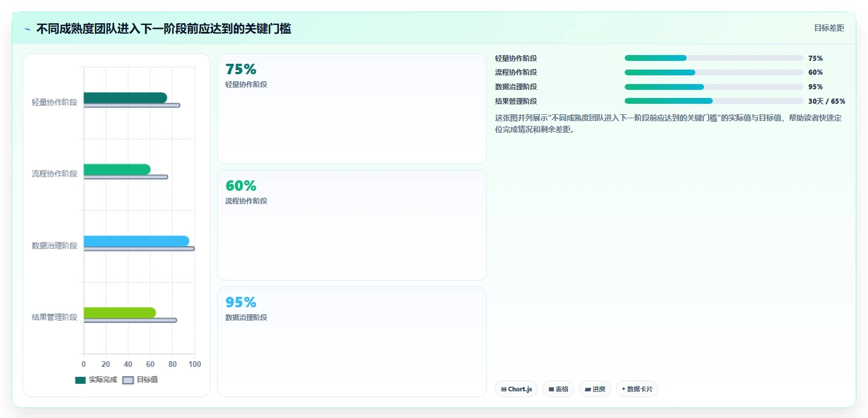Select the gray target bar under 数据治理阶段
Viewport: 868px width, 418px height.
pyautogui.click(x=139, y=249)
